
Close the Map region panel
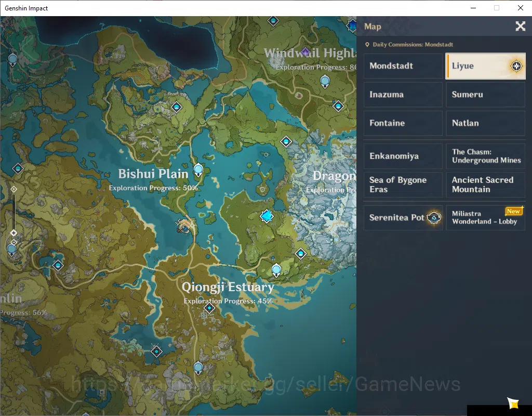click(520, 26)
